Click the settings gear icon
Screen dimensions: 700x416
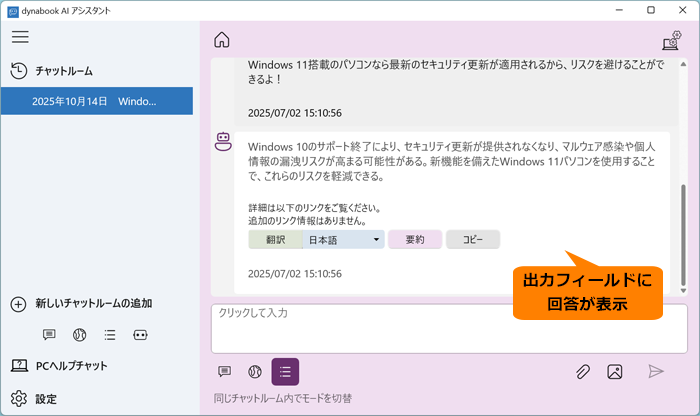[x=19, y=399]
